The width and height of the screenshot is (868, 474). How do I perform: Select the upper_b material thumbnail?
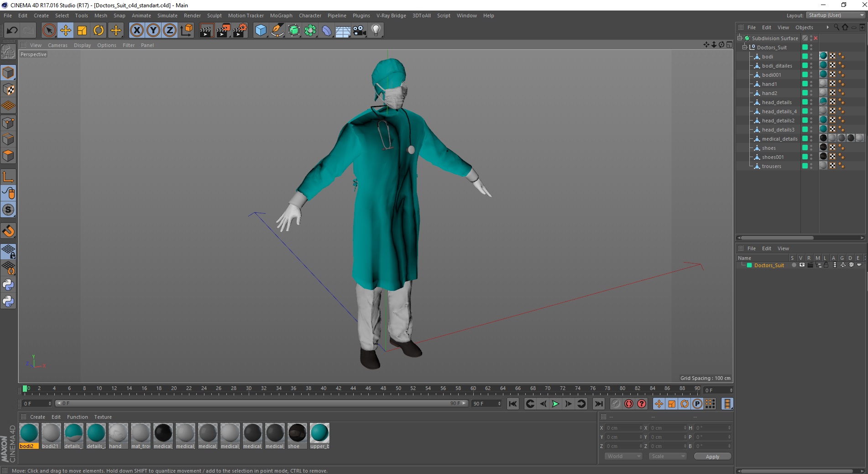click(x=319, y=436)
